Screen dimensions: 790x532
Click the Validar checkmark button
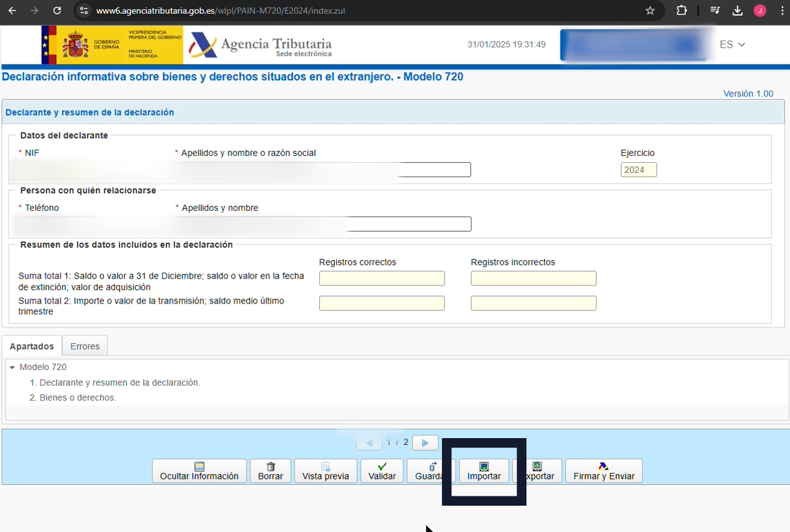click(382, 471)
